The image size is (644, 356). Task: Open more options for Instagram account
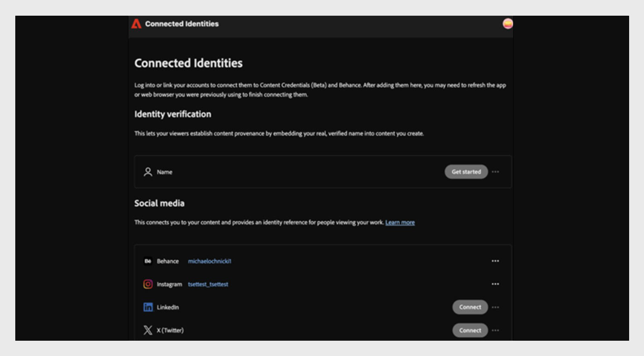pos(495,284)
